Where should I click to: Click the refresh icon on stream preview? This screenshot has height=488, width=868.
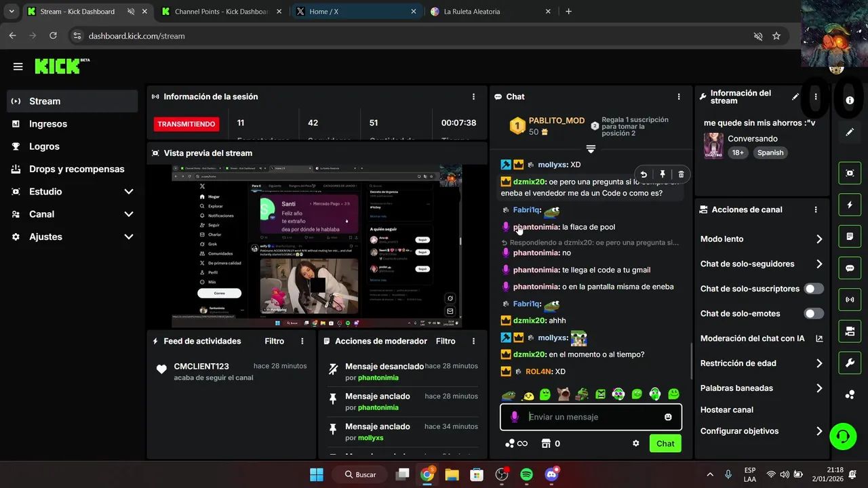pyautogui.click(x=450, y=298)
